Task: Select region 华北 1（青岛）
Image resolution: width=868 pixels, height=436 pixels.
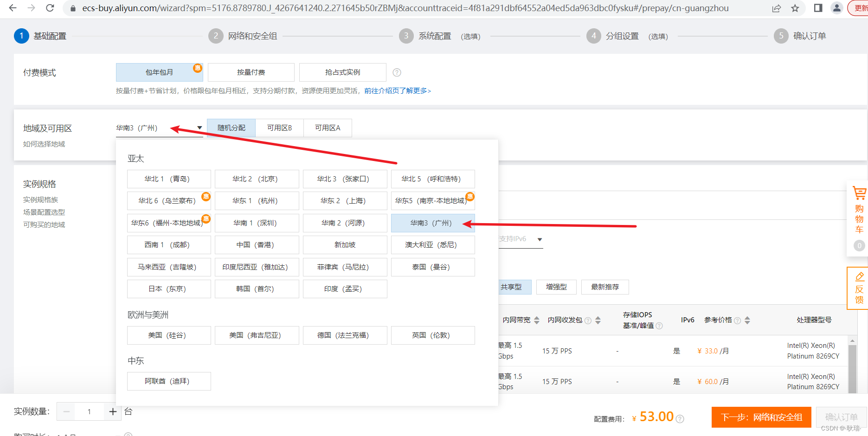Action: coord(169,179)
